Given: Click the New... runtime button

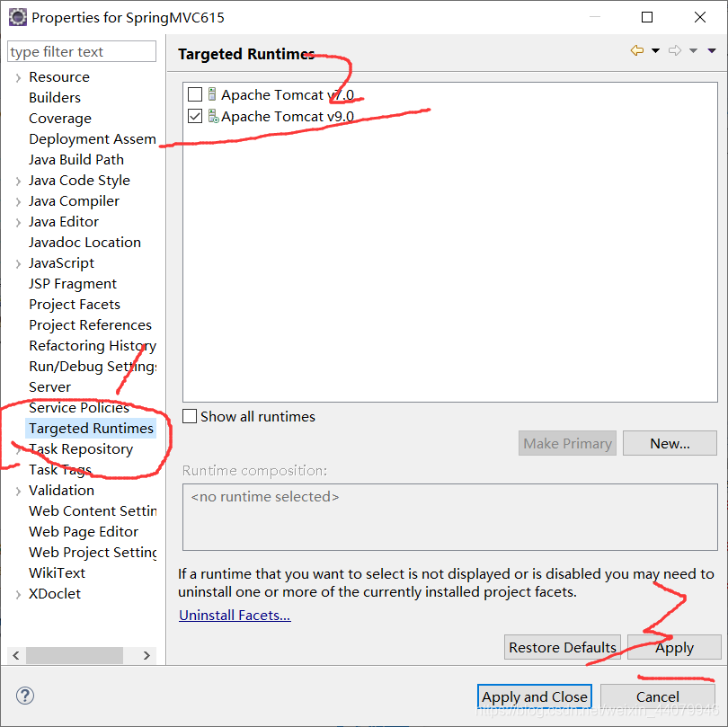Looking at the screenshot, I should click(670, 443).
